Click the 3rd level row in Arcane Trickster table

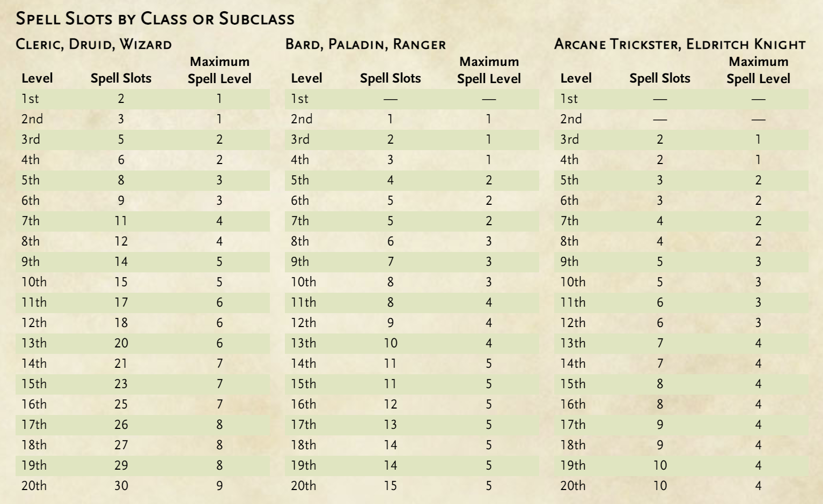coord(681,139)
